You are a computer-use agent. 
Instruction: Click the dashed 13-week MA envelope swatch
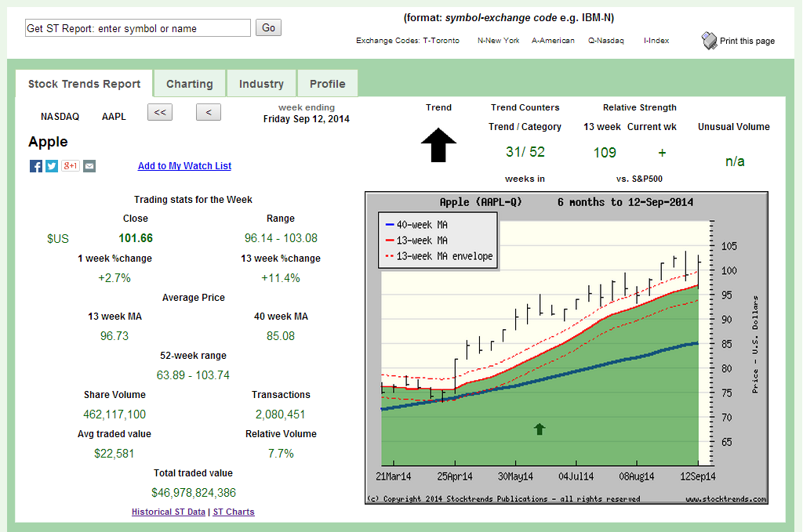pyautogui.click(x=390, y=255)
